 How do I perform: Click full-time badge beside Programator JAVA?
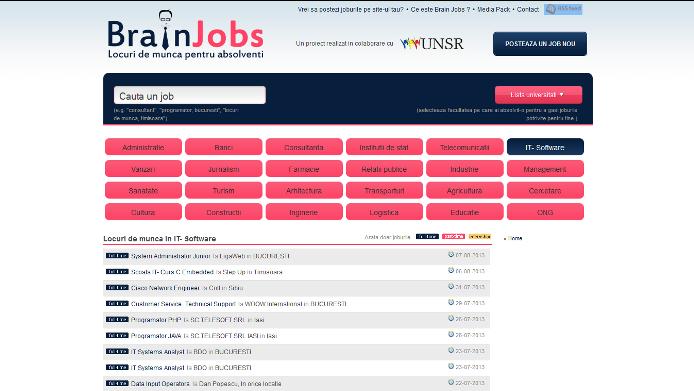point(117,335)
